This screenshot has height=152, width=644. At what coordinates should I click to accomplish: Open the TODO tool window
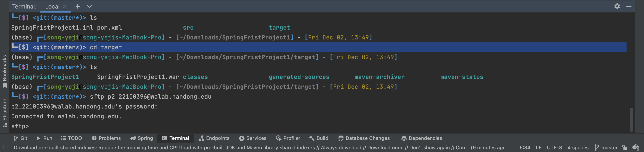click(72, 138)
